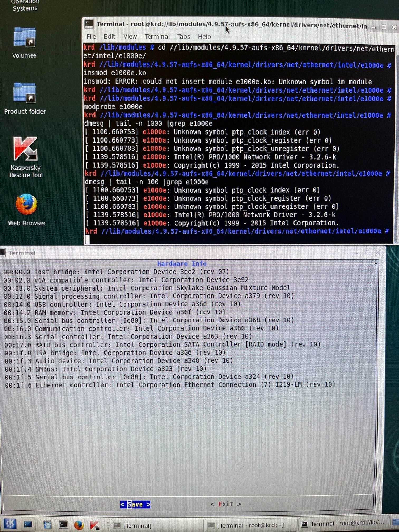Open the file manager icon in the taskbar
399x532 pixels.
tap(47, 524)
